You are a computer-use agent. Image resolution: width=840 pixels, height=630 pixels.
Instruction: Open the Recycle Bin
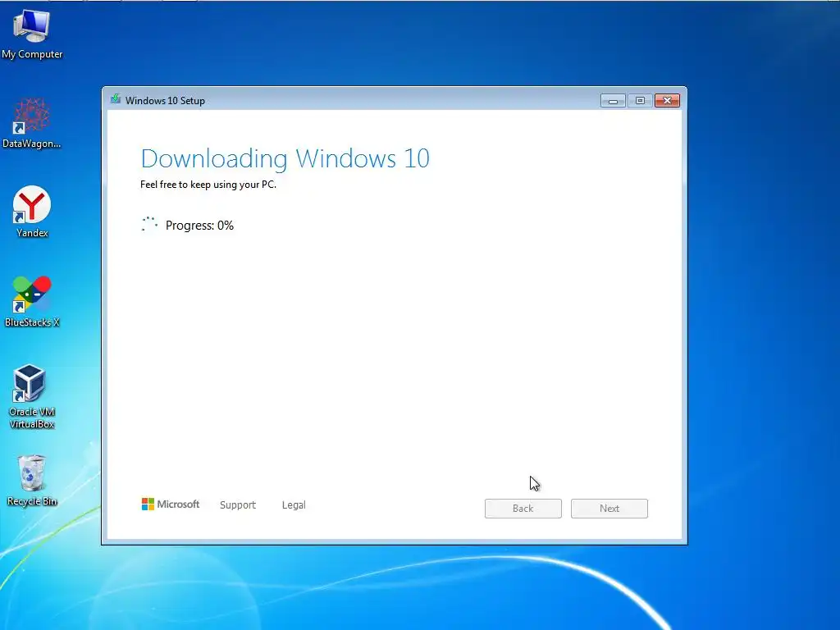32,481
